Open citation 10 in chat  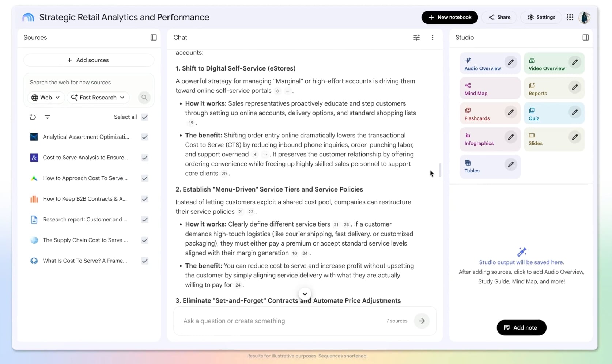pyautogui.click(x=295, y=253)
